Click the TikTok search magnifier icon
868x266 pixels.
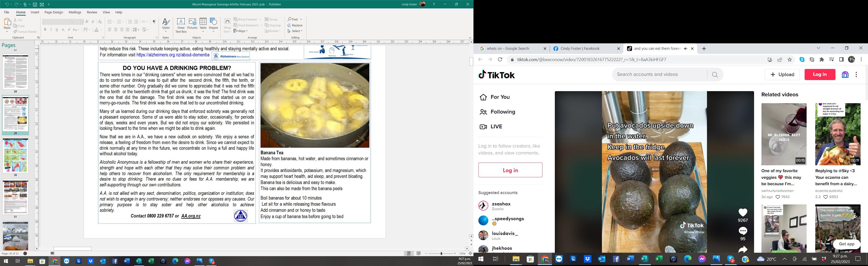pyautogui.click(x=715, y=75)
